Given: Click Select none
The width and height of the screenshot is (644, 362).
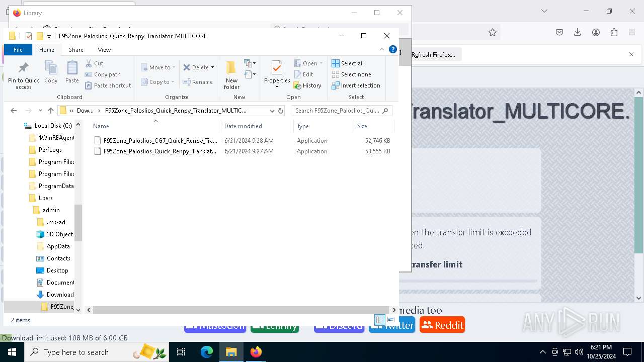Looking at the screenshot, I should 351,74.
